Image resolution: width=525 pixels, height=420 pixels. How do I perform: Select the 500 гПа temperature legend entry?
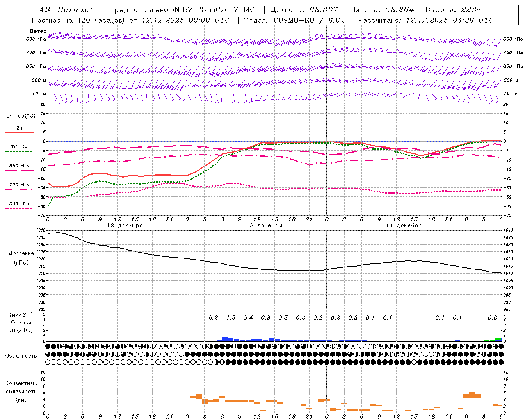(x=19, y=203)
